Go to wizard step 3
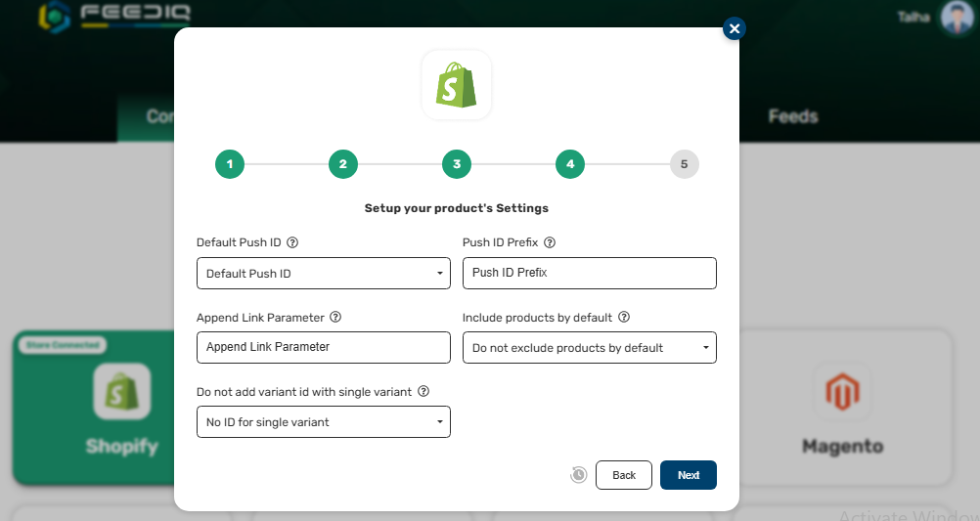The height and width of the screenshot is (521, 980). pos(457,164)
